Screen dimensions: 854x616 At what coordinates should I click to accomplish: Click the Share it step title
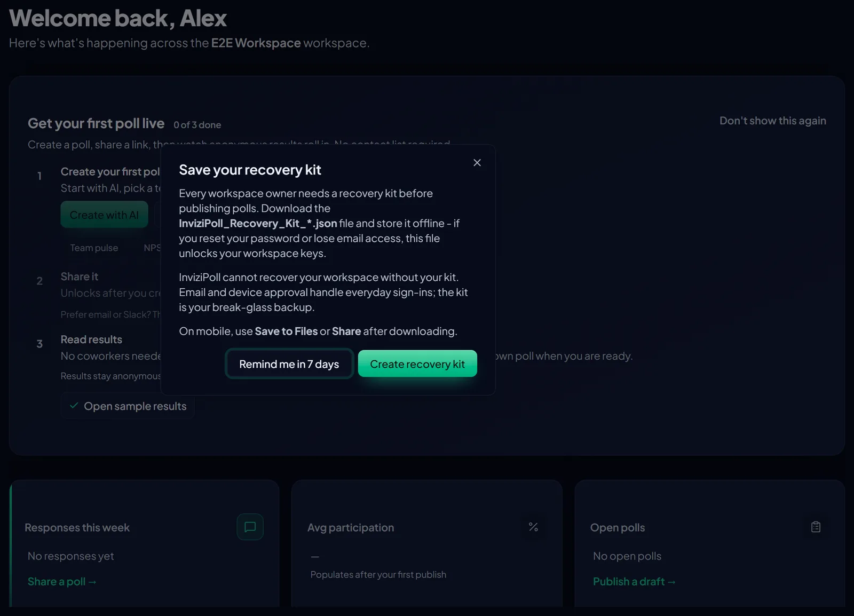80,277
